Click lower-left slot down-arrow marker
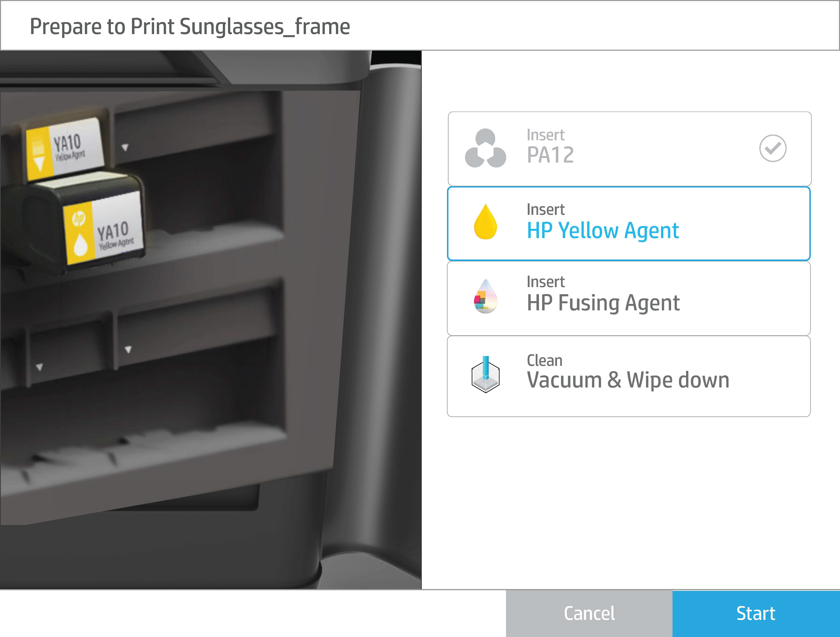840x637 pixels. pos(40,367)
